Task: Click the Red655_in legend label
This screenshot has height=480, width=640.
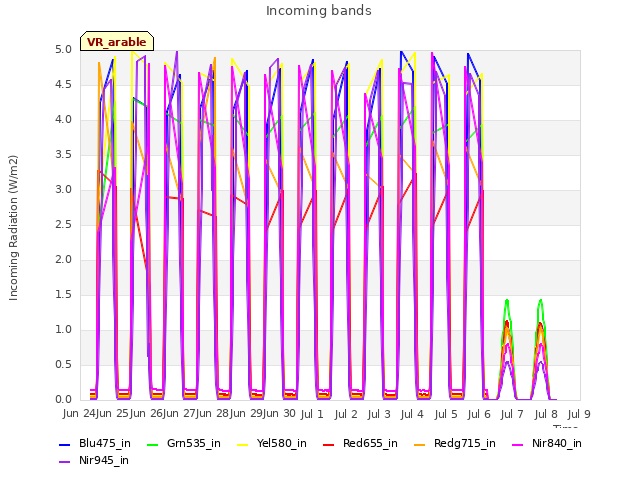Action: point(370,443)
